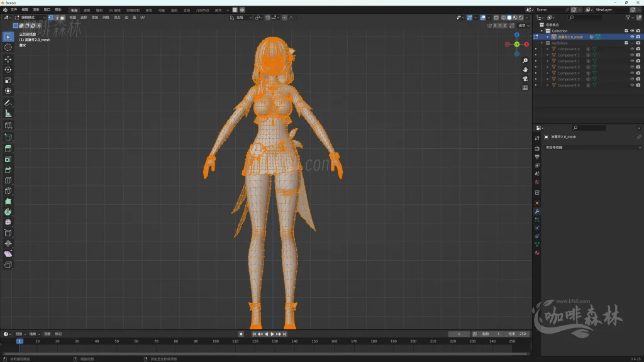Toggle X mirror in viewport header
This screenshot has width=644, height=362.
(495, 25)
